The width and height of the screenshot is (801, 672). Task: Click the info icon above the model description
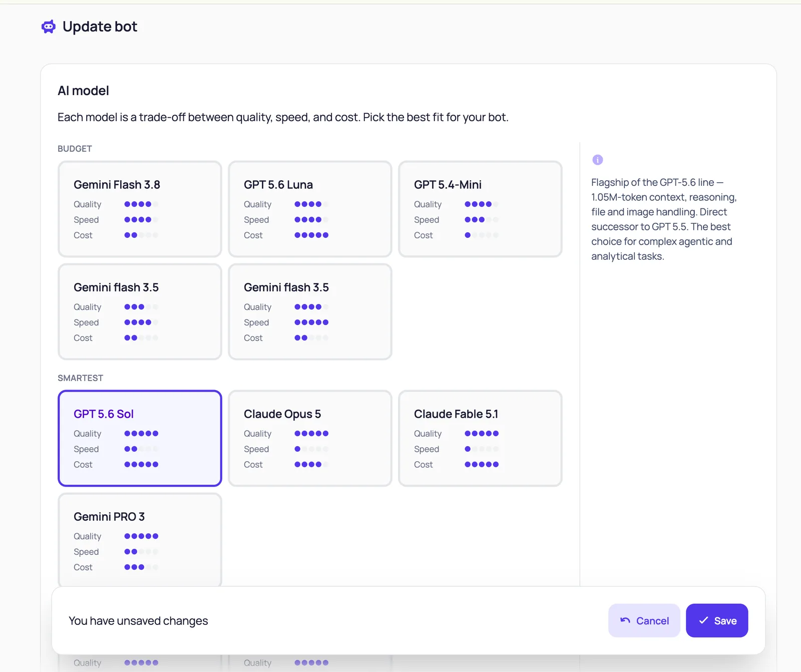click(x=597, y=160)
